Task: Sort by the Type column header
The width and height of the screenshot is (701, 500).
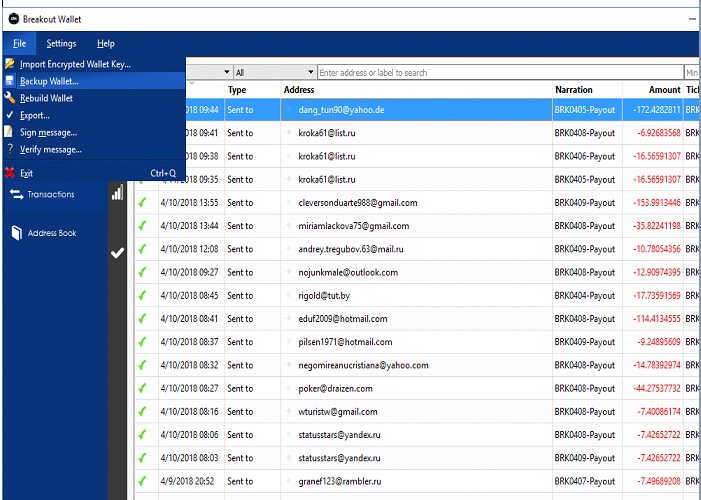Action: (x=237, y=90)
